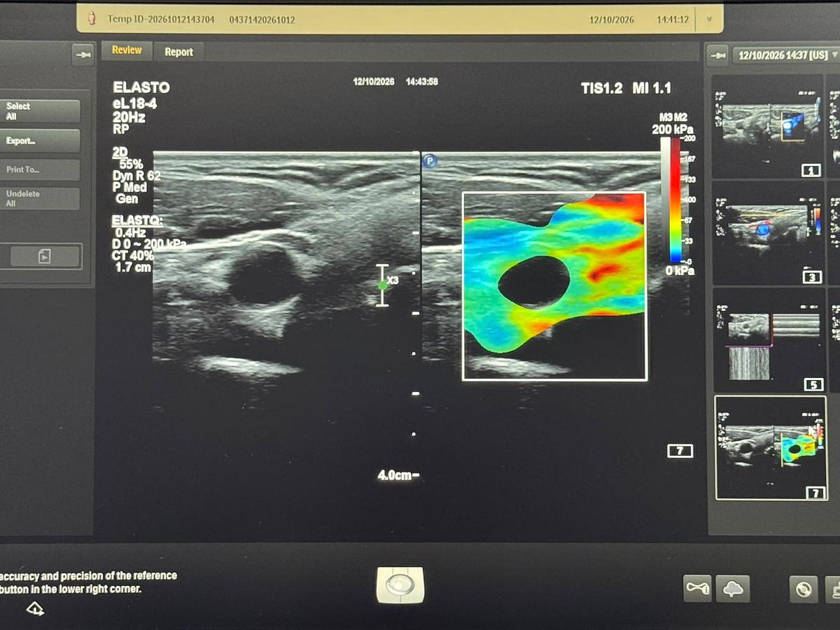Click the green focus marker labeled x3
Screen dimensions: 840x630
(x=382, y=285)
